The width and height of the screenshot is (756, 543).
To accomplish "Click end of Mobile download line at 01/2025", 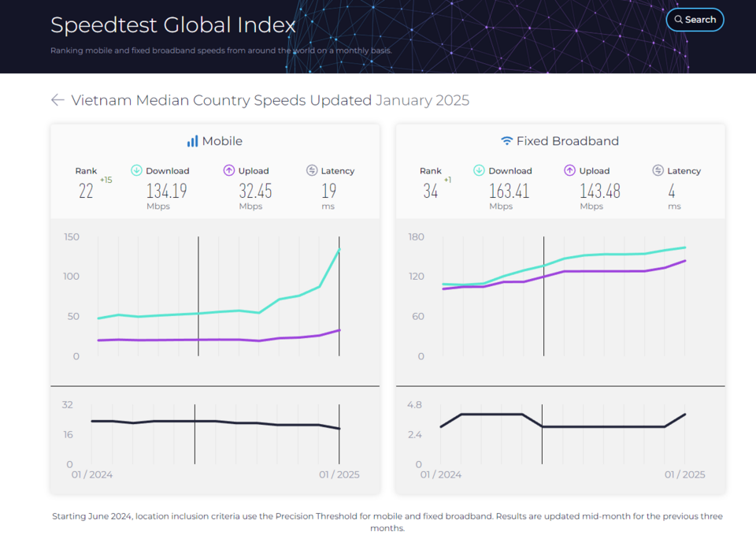I will pyautogui.click(x=339, y=250).
